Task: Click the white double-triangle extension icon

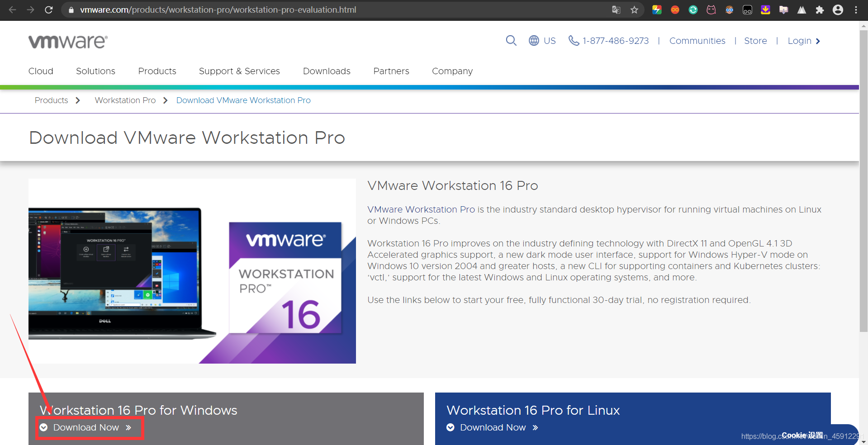Action: pyautogui.click(x=802, y=9)
